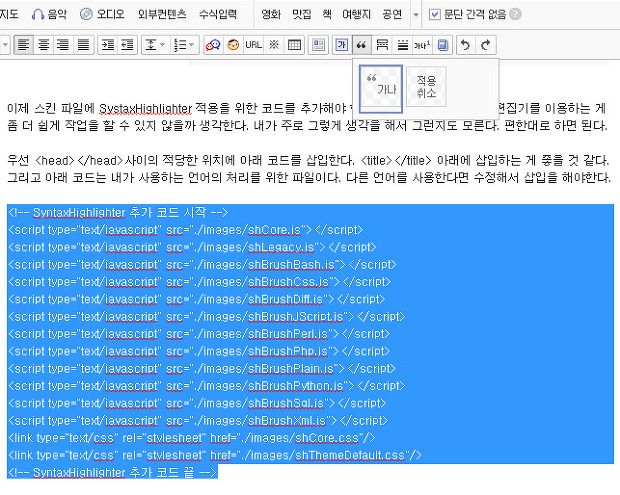Open the emoticon picker

233,45
